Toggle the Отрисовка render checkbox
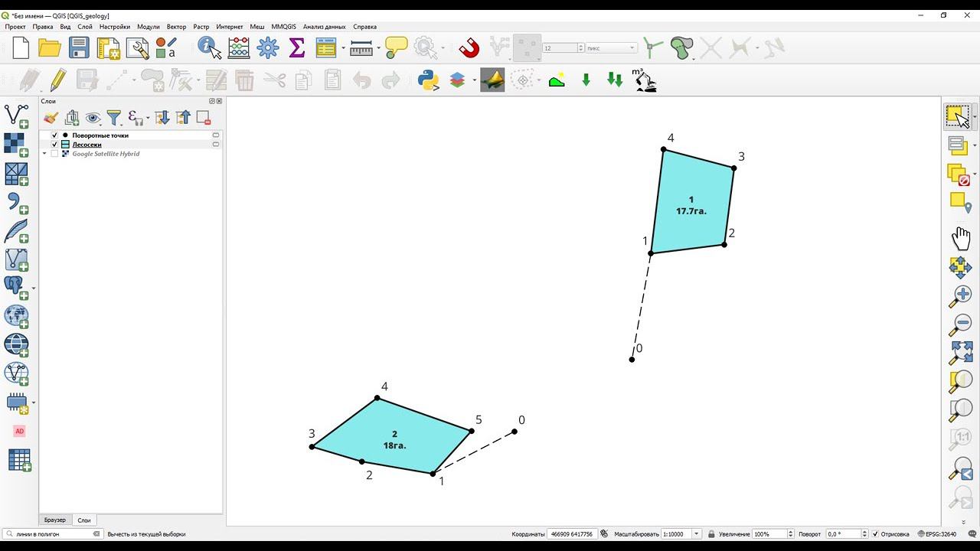980x551 pixels. click(876, 534)
